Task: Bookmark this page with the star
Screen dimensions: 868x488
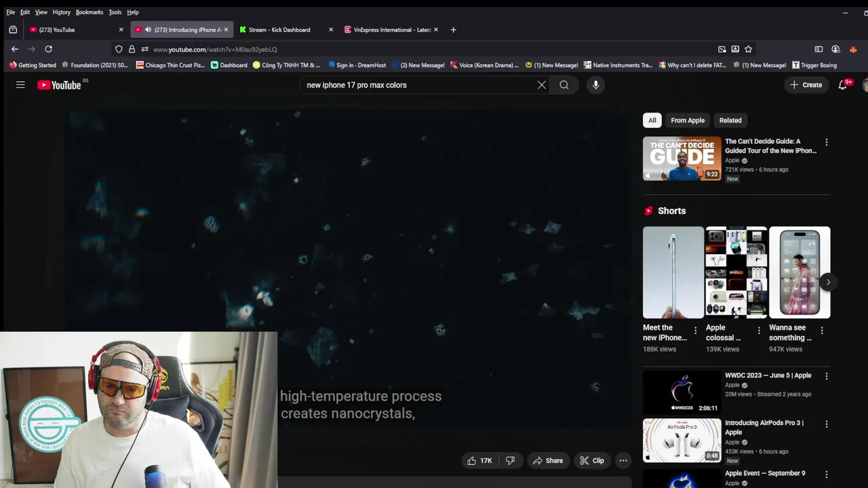Action: click(x=748, y=49)
